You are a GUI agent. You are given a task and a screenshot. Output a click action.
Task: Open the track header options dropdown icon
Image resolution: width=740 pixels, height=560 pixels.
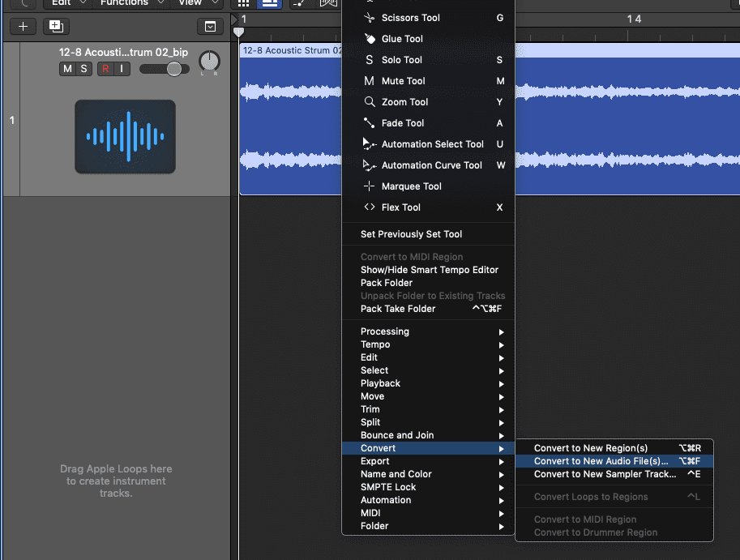(210, 27)
